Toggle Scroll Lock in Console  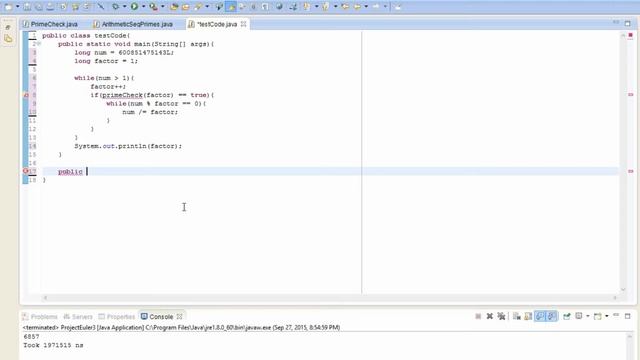[x=528, y=316]
